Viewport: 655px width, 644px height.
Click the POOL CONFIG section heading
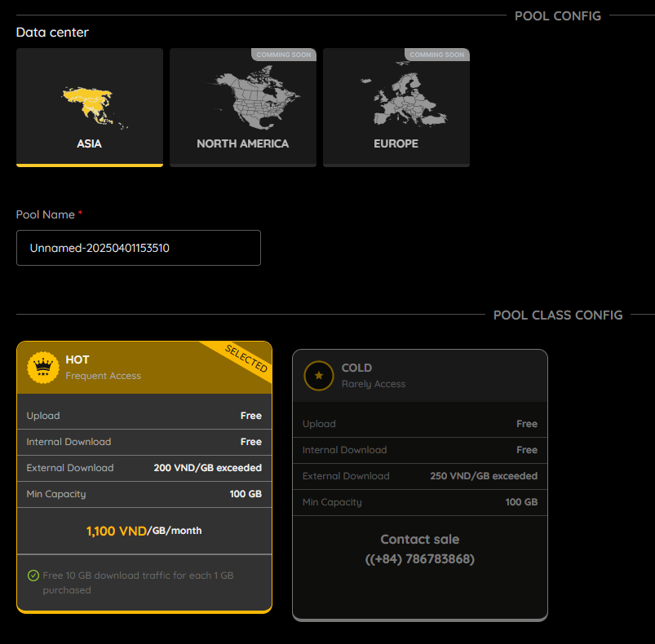pos(558,15)
